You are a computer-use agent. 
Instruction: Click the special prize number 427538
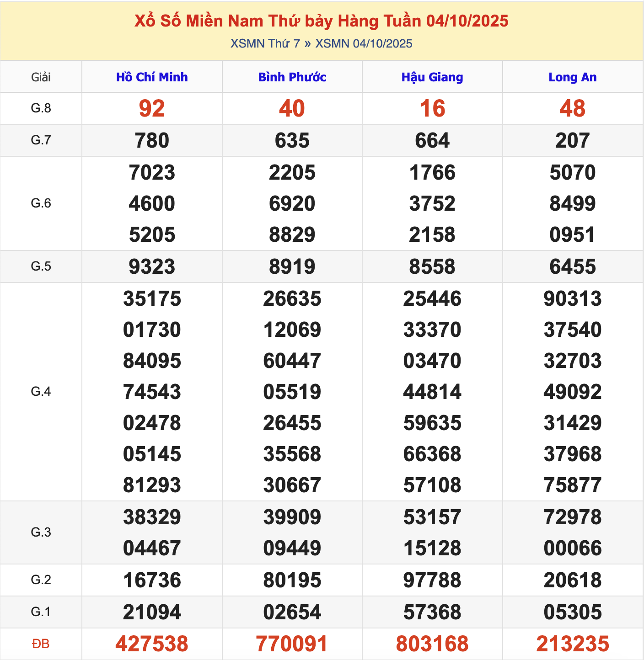tap(152, 644)
